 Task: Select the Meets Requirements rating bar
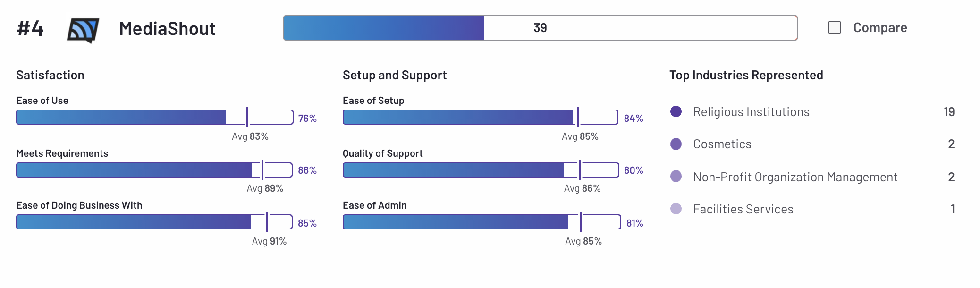pos(155,170)
